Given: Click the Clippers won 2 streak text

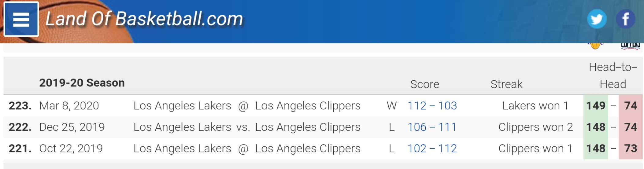Looking at the screenshot, I should point(535,127).
